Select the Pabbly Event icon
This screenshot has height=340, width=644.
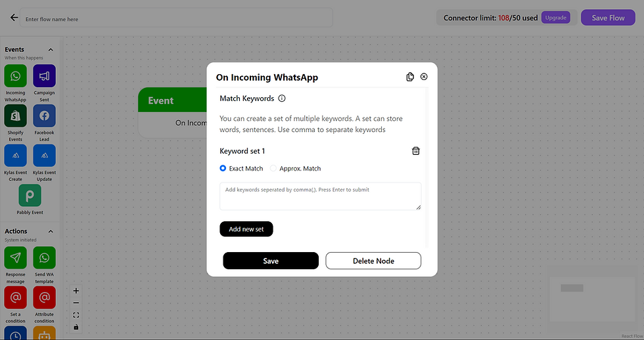pos(30,195)
